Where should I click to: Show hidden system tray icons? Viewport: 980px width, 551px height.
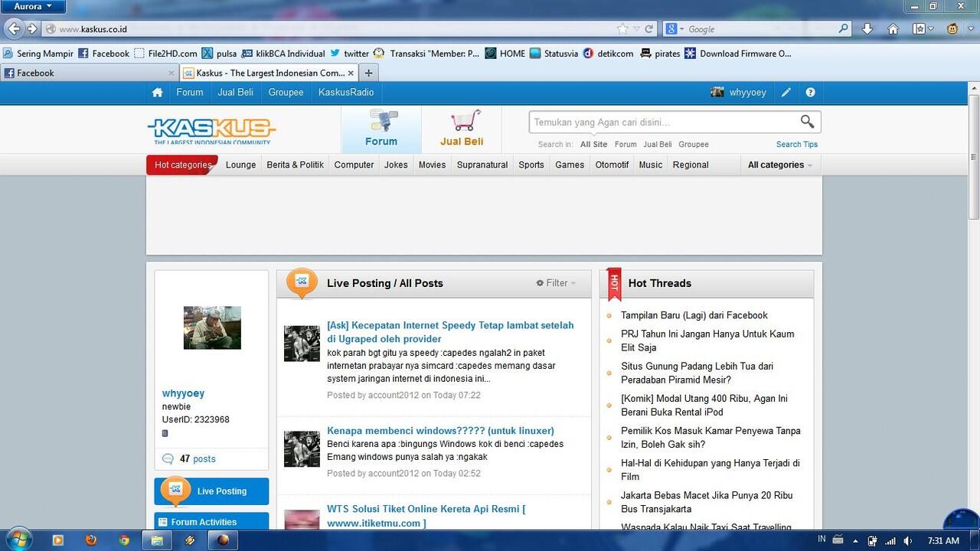tap(855, 541)
